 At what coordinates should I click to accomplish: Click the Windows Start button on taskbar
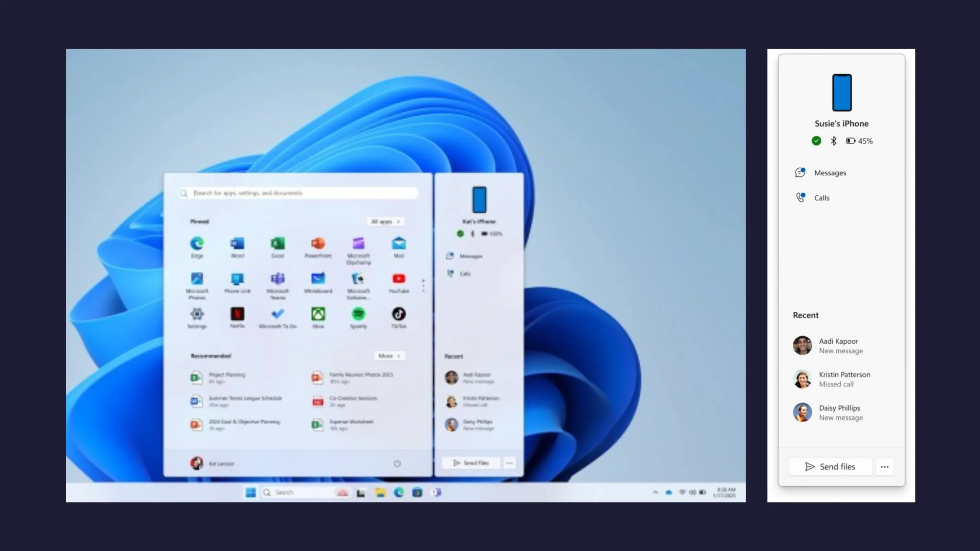[251, 492]
